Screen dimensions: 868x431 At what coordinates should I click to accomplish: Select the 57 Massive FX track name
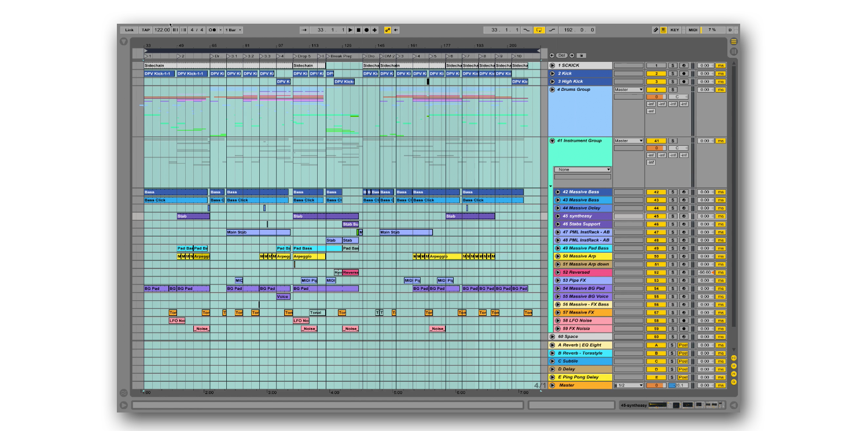(578, 312)
